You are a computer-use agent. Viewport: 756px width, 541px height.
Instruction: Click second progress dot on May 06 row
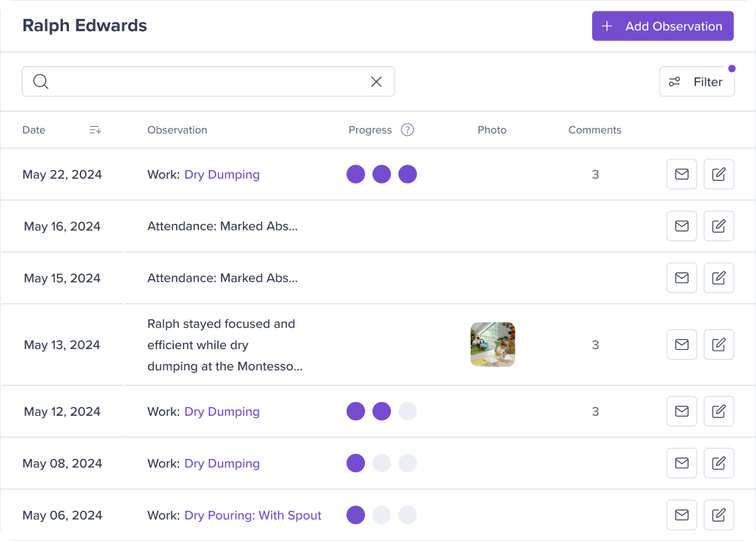point(381,515)
